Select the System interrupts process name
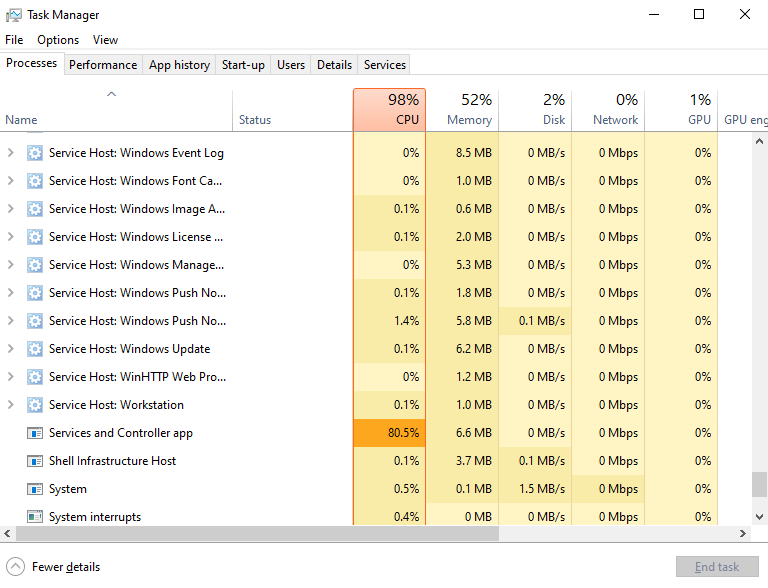The height and width of the screenshot is (588, 768). (x=95, y=516)
